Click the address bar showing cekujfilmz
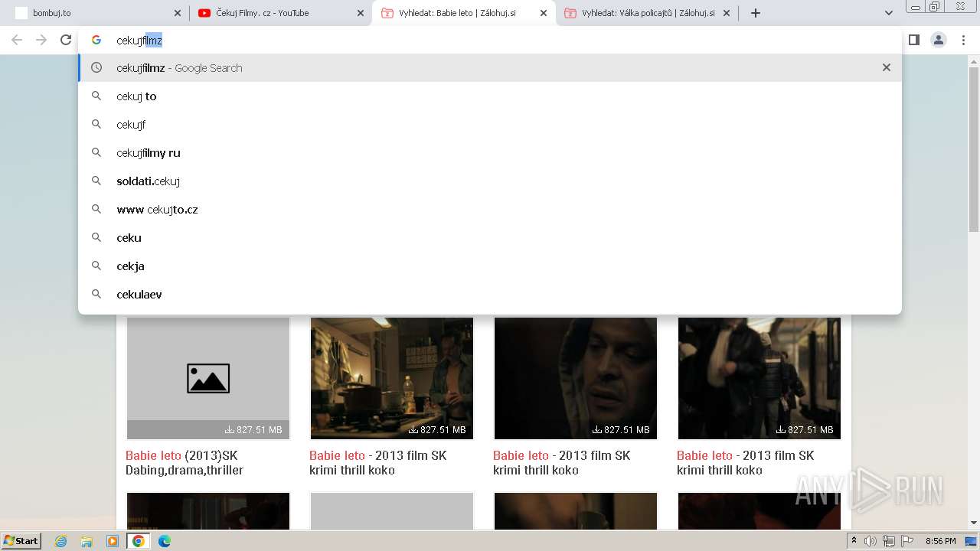 pos(490,41)
